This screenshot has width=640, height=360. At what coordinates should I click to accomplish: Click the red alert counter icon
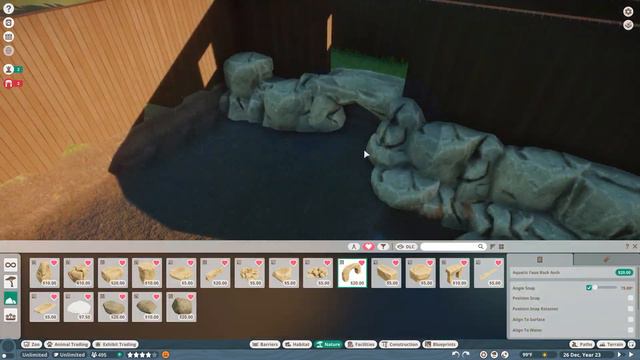[x=13, y=84]
